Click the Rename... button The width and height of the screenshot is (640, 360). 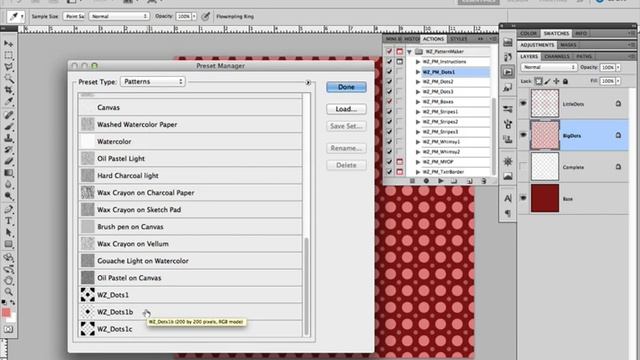click(x=346, y=148)
